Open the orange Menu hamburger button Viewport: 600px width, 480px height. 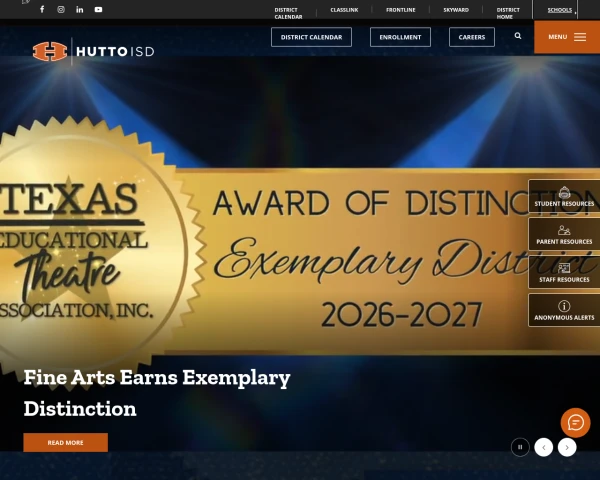pyautogui.click(x=567, y=37)
